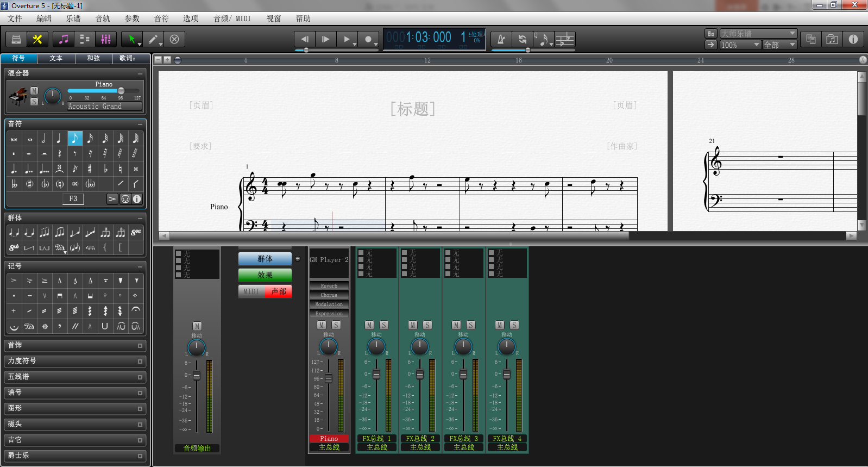868x467 pixels.
Task: Open the 音轨 menu
Action: pos(103,18)
